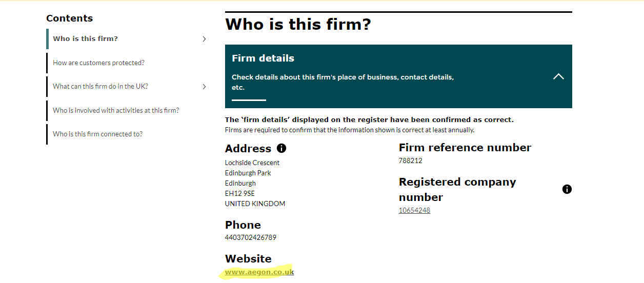Open the www.aegon.co.uk website link
The height and width of the screenshot is (283, 644).
259,272
